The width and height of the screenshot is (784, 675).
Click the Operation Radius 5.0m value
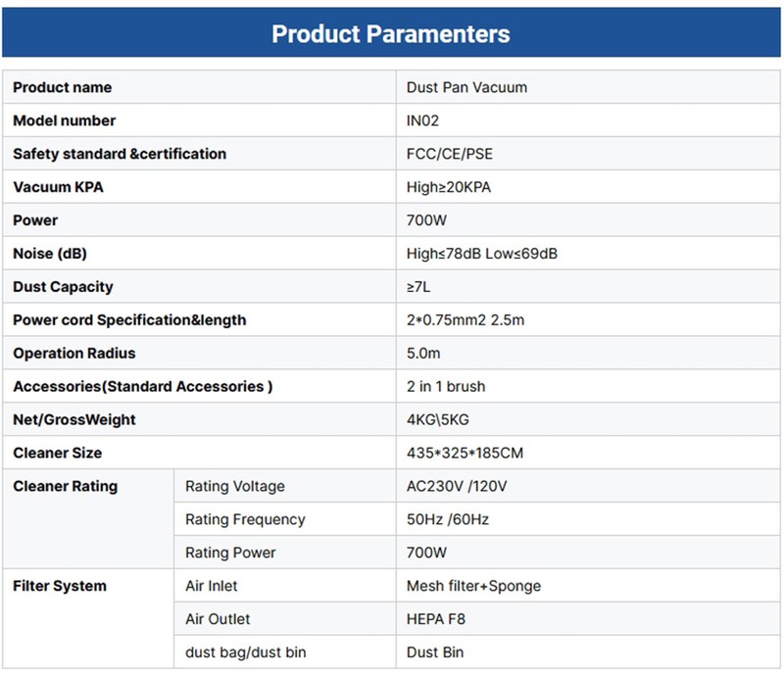click(x=423, y=353)
